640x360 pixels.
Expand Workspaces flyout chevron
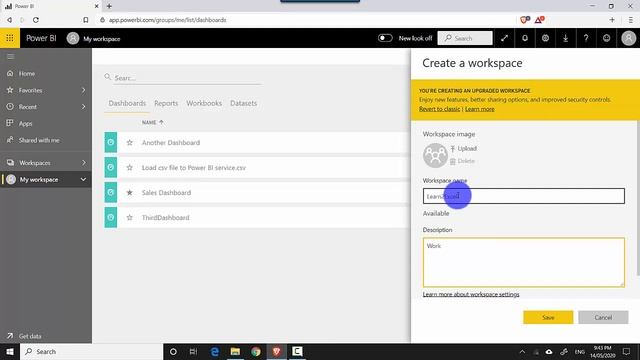tap(83, 162)
